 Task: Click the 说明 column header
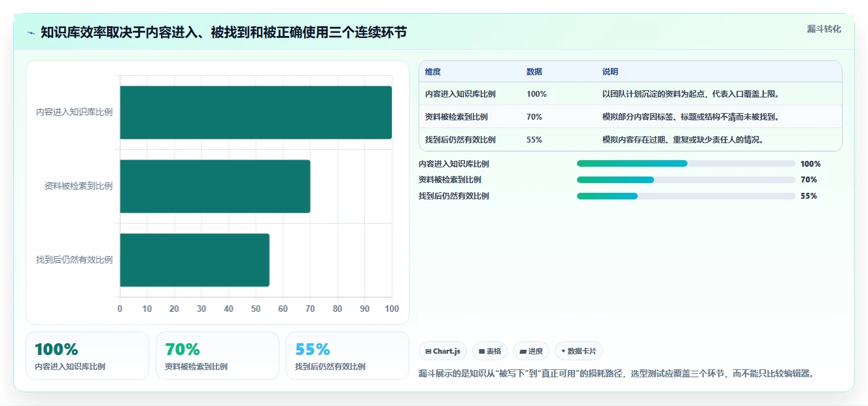[610, 72]
